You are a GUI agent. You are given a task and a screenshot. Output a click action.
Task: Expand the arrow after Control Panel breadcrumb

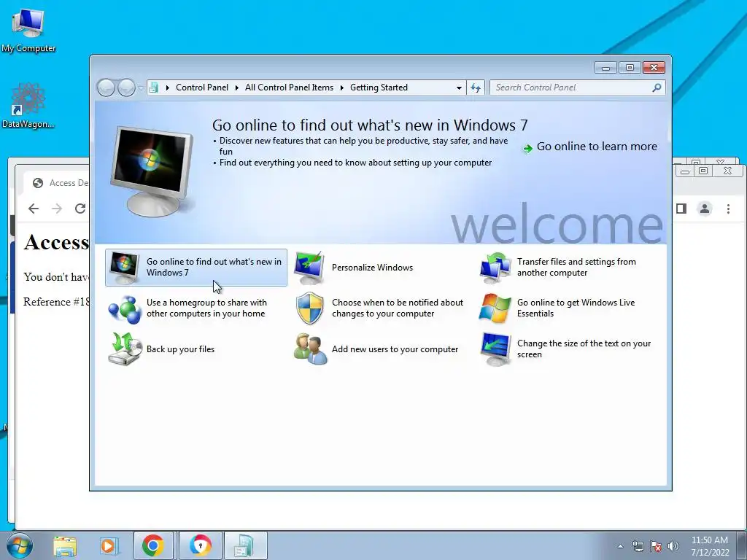(237, 87)
